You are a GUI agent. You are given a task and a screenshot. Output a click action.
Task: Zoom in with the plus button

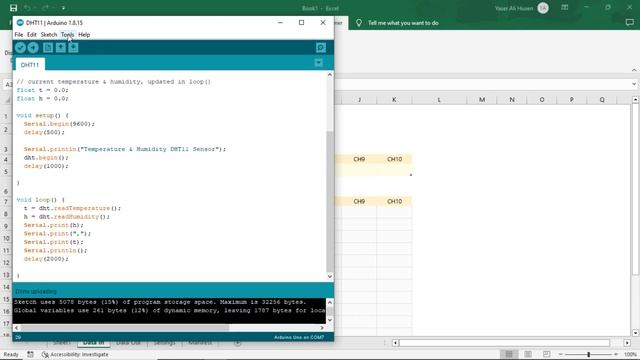coord(616,354)
